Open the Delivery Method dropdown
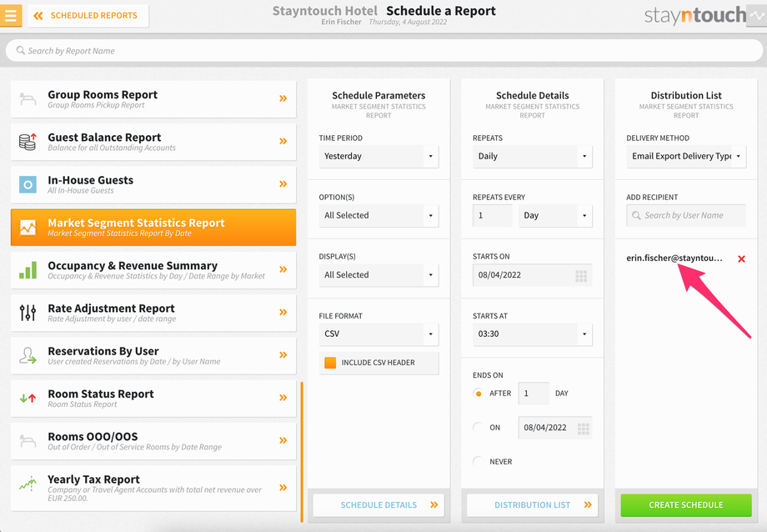Screen dimensions: 767x532 pos(686,156)
